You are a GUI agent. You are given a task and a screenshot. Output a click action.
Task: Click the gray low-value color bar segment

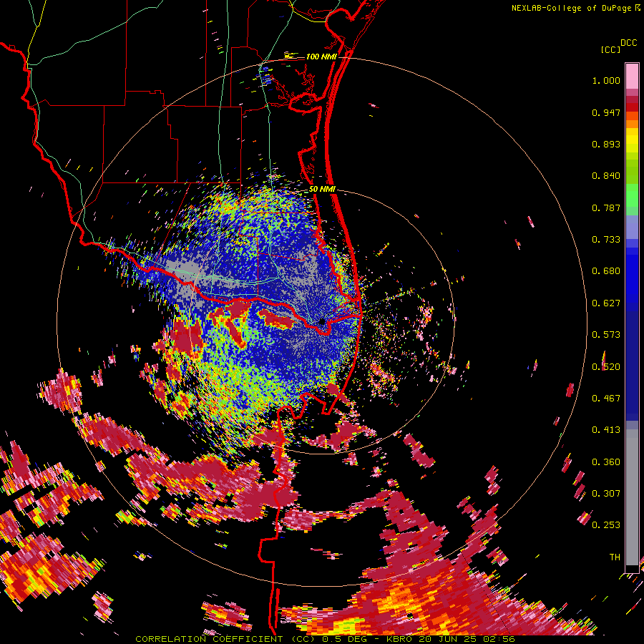[632, 497]
